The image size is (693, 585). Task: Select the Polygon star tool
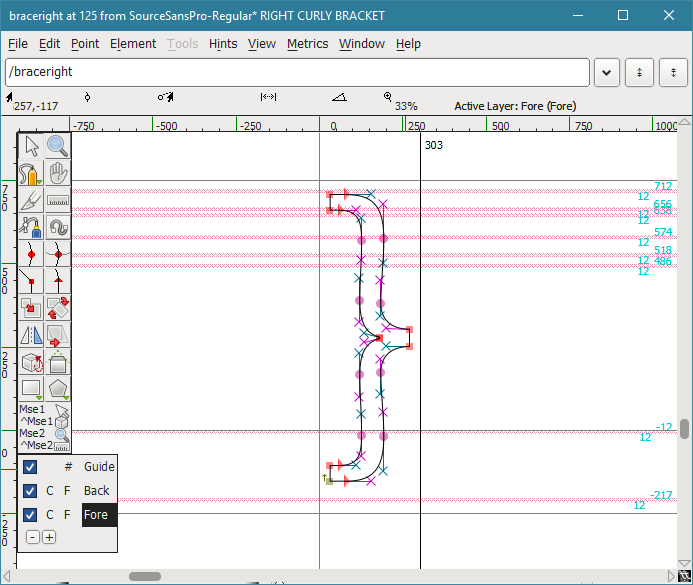[58, 389]
